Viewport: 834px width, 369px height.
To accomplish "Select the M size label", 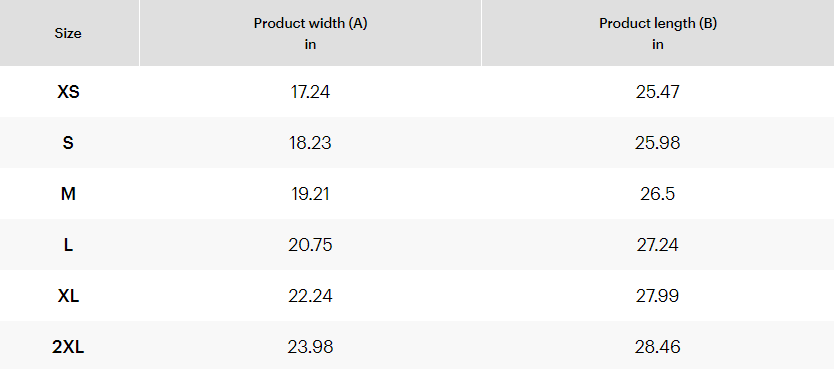I will click(x=68, y=194).
